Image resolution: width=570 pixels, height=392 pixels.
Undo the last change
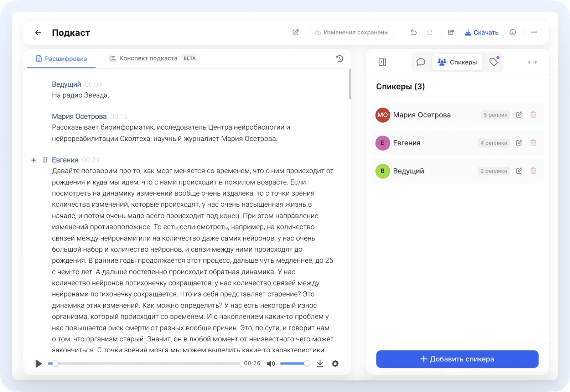414,32
